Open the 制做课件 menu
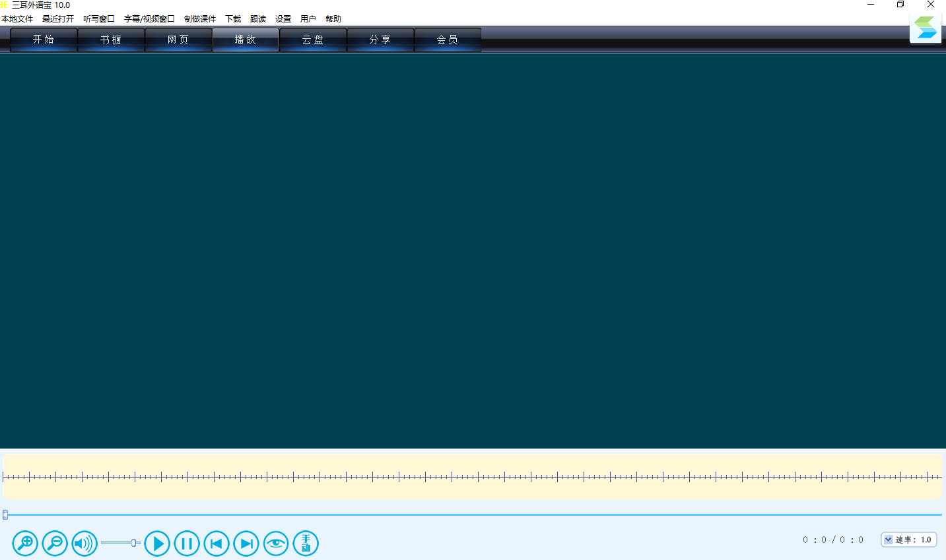Image resolution: width=946 pixels, height=560 pixels. click(x=200, y=19)
